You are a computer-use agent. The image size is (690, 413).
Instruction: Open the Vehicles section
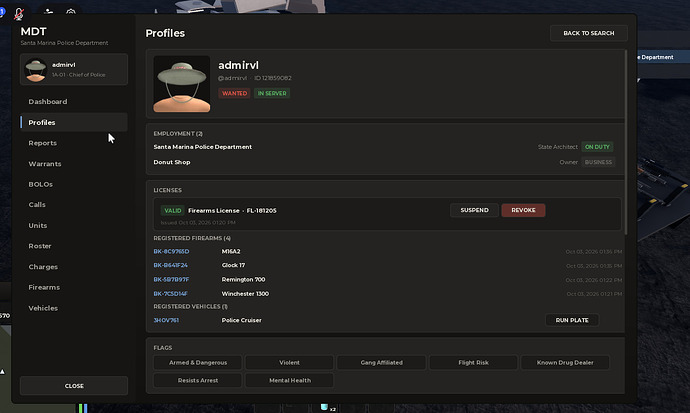tap(74, 308)
